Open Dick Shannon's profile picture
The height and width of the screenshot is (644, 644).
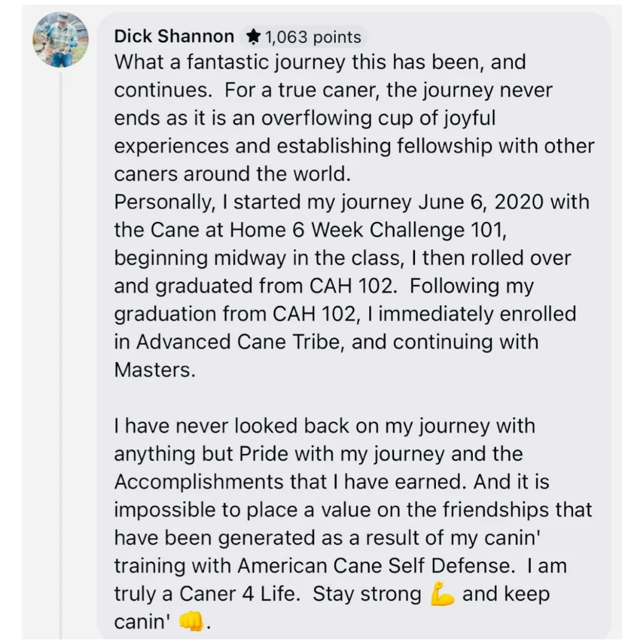(60, 39)
